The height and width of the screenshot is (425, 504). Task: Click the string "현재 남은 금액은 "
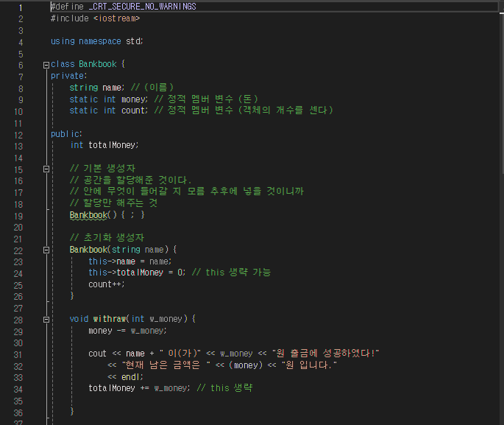(x=166, y=365)
